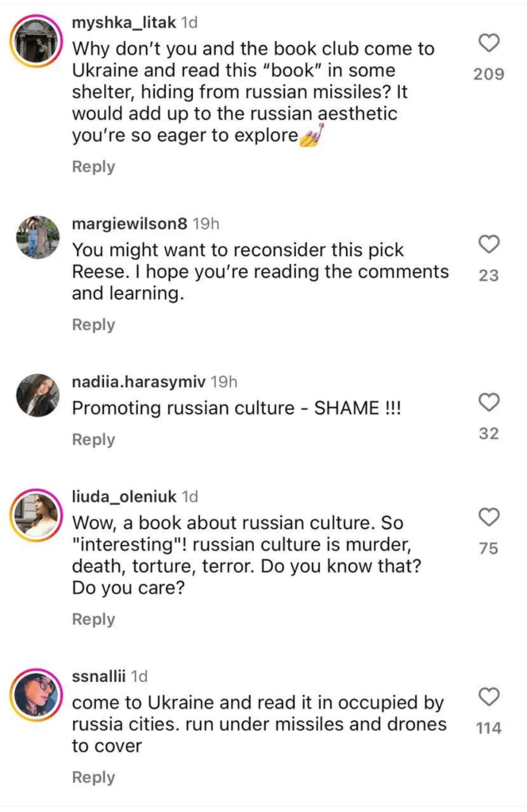The height and width of the screenshot is (812, 527).
Task: Reply to margiewilson8's comment
Action: click(x=94, y=324)
